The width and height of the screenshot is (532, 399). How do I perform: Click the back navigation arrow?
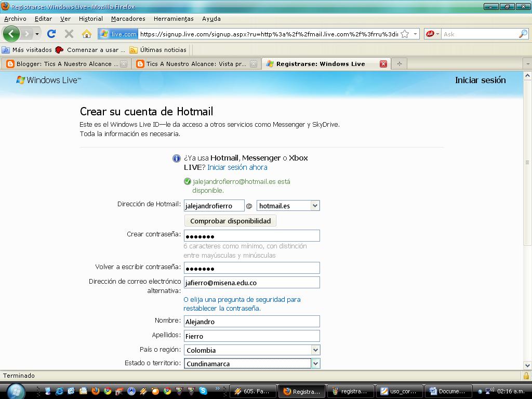click(x=11, y=33)
